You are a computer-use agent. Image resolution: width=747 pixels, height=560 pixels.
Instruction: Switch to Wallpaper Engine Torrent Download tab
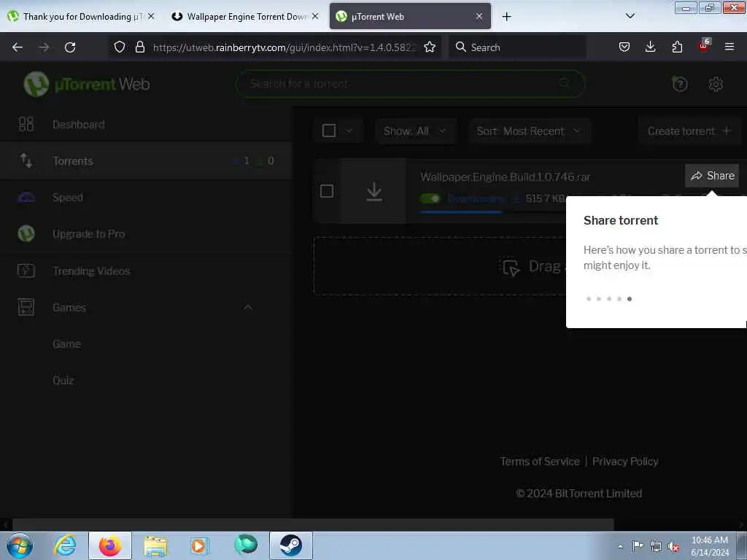tap(245, 17)
